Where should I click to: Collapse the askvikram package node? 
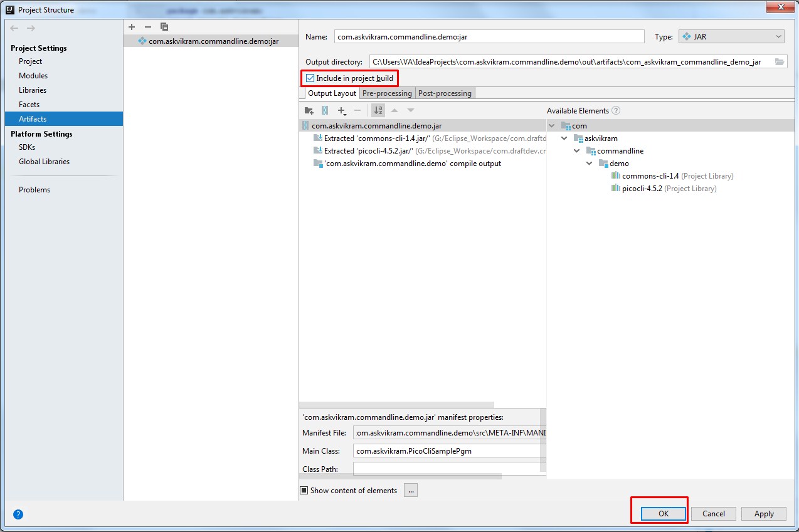click(x=564, y=138)
